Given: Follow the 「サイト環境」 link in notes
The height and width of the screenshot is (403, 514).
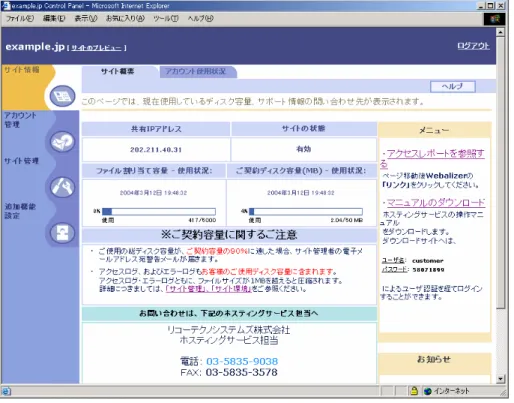Looking at the screenshot, I should point(231,289).
